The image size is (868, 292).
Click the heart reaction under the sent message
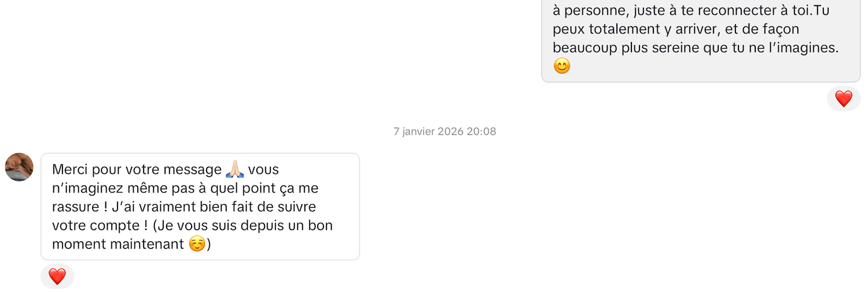point(843,99)
